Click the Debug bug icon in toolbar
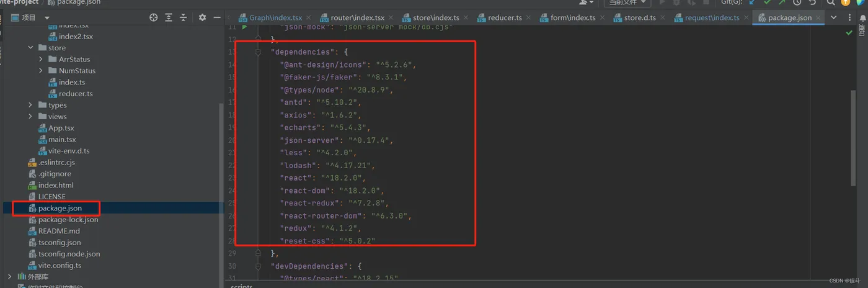 [x=677, y=2]
